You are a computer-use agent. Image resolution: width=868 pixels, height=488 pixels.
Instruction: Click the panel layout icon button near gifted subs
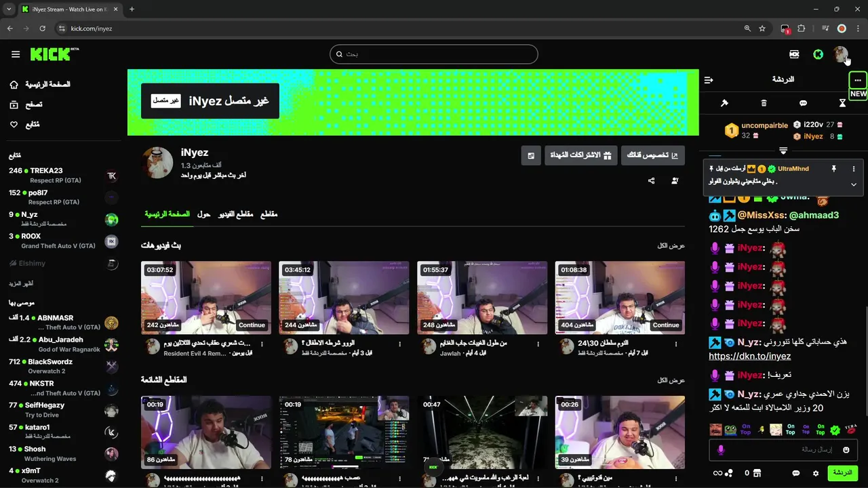click(531, 156)
